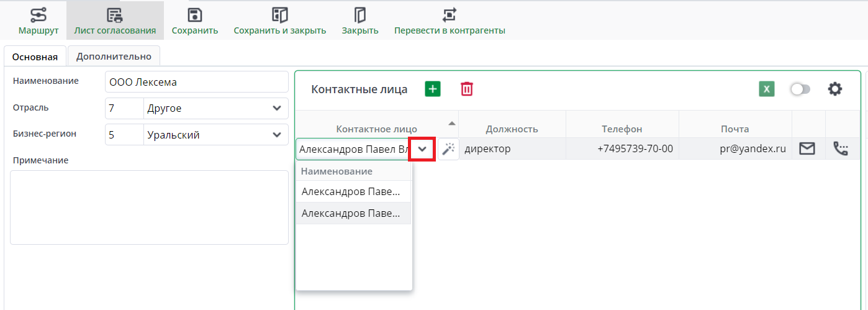Export contacts to Excel icon
The height and width of the screenshot is (310, 868).
[x=767, y=89]
